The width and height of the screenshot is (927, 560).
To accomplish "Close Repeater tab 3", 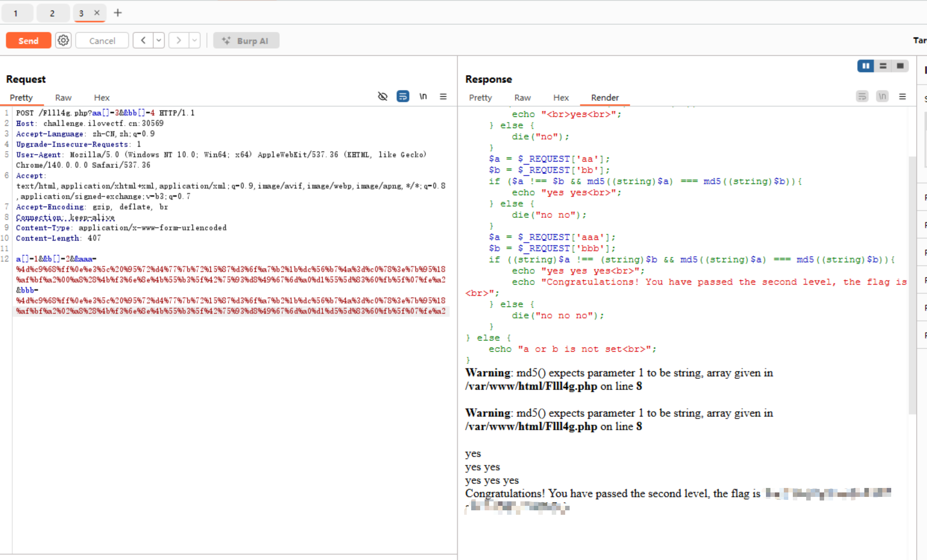I will coord(97,13).
